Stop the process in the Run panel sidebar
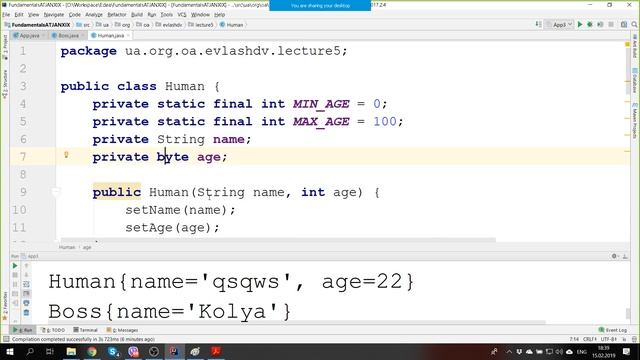 (x=15, y=275)
